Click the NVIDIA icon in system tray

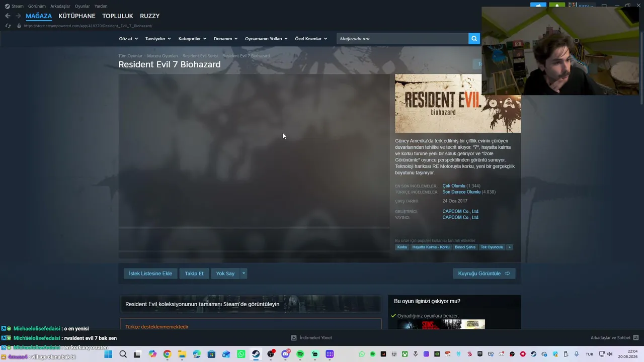click(x=437, y=354)
